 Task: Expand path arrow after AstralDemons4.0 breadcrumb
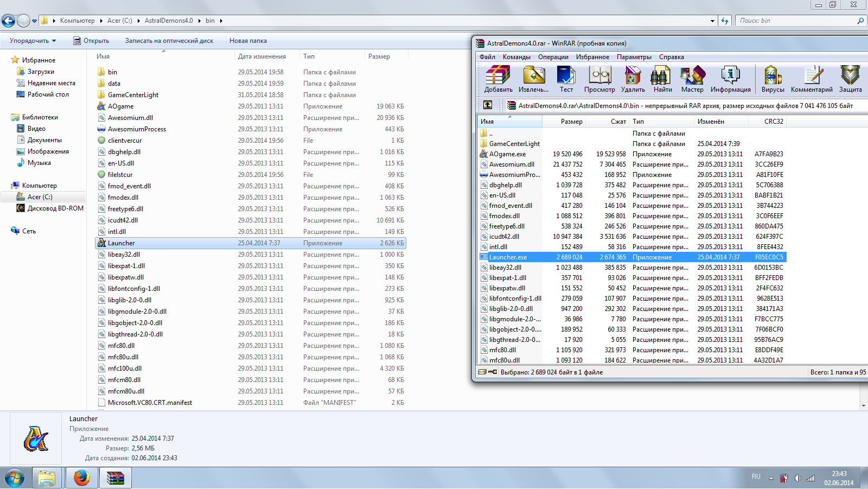(199, 21)
